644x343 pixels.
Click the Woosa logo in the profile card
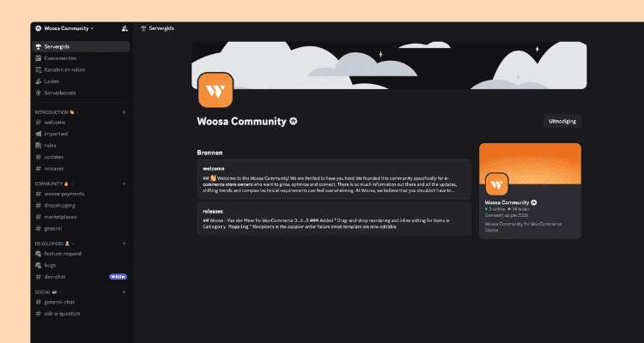pyautogui.click(x=497, y=184)
